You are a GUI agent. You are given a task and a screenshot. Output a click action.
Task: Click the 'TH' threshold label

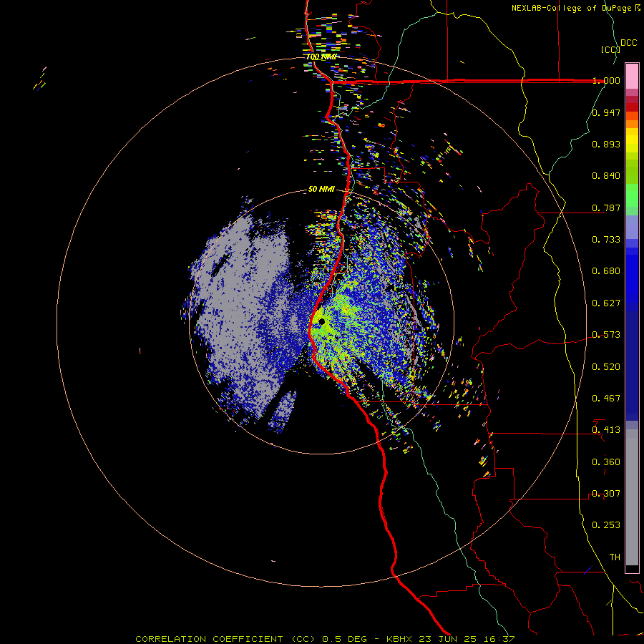[x=615, y=557]
